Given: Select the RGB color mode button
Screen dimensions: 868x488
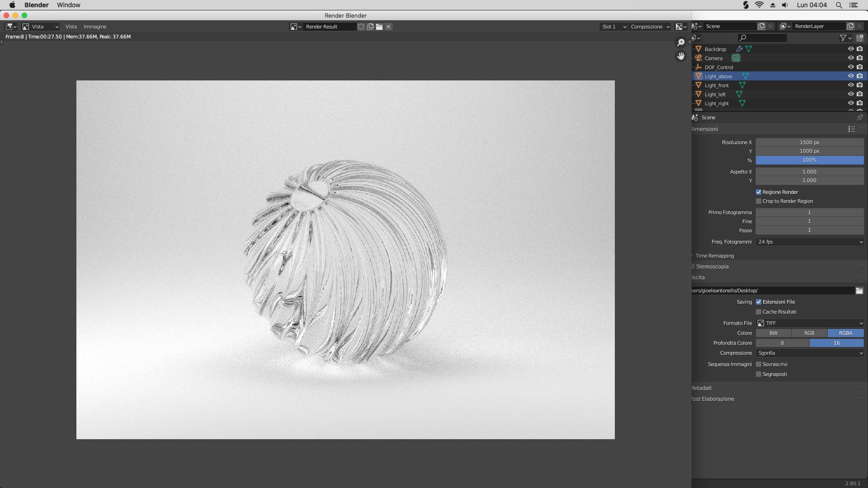Looking at the screenshot, I should pyautogui.click(x=809, y=333).
